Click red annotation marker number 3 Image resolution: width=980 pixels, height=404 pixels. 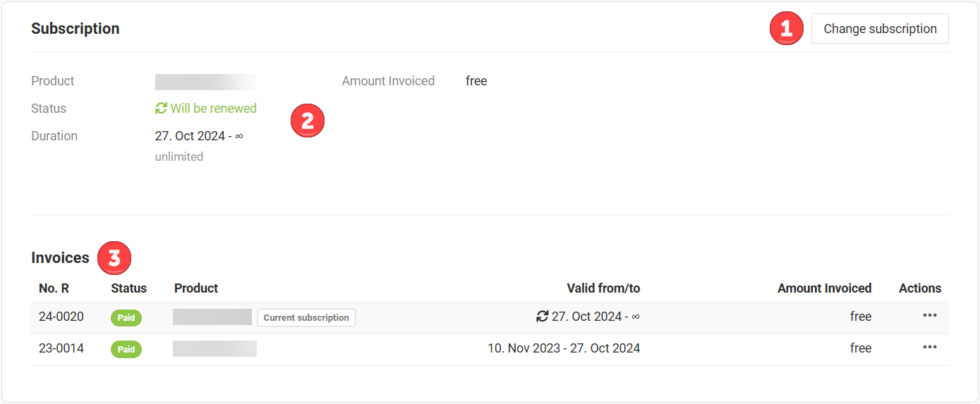[114, 258]
